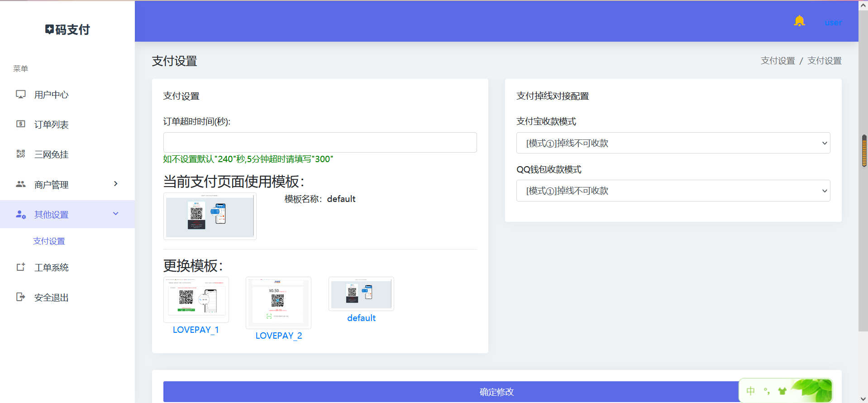
Task: Click the user account name in header
Action: 833,23
